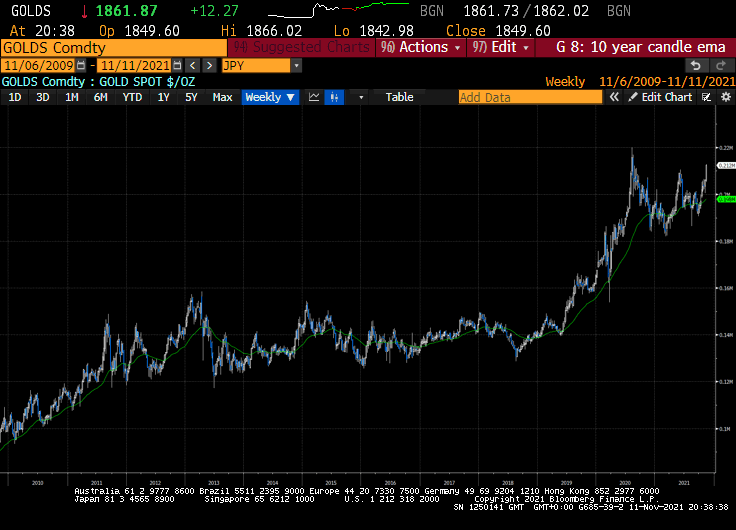Click the GOLD SPOT $/OZ description text
736x530 pixels.
(147, 82)
